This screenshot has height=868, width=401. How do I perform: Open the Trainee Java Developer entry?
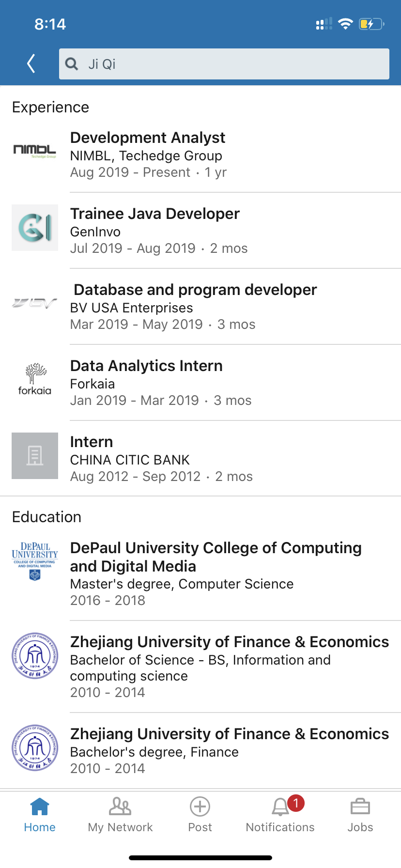tap(155, 214)
